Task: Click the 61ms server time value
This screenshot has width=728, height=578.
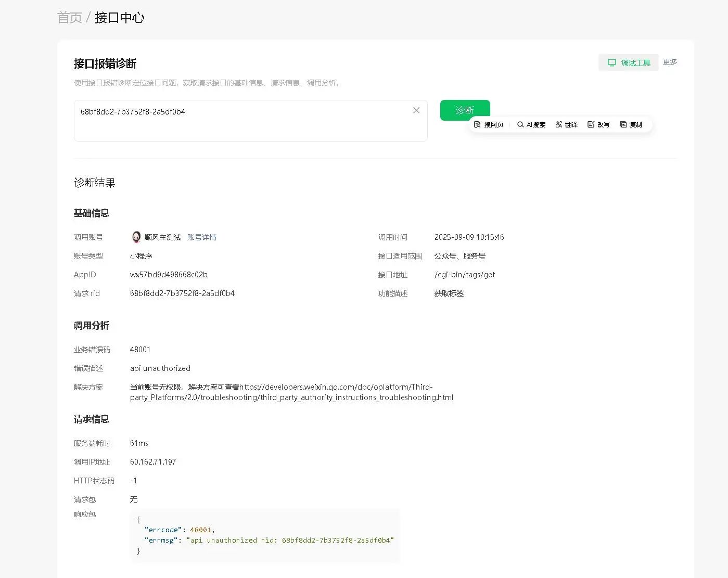Action: click(x=139, y=443)
